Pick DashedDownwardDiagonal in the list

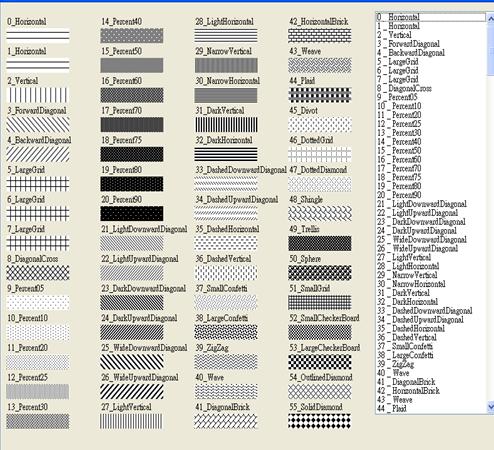431,311
